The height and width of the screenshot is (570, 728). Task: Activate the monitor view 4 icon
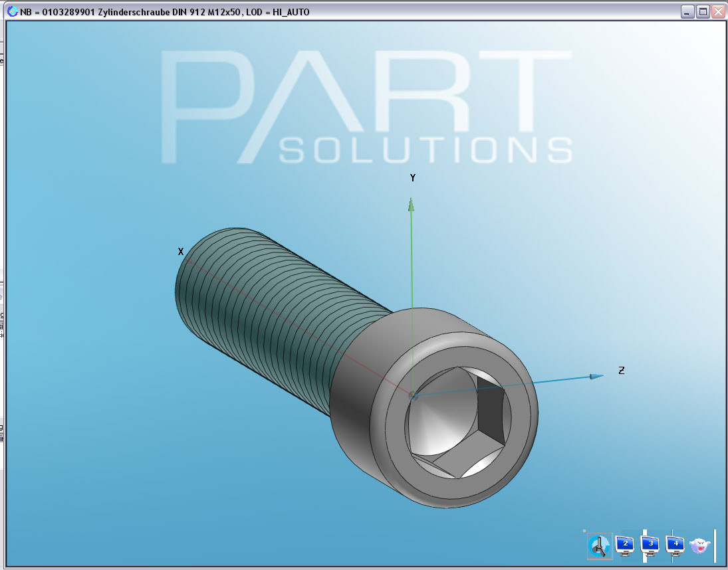(x=675, y=546)
